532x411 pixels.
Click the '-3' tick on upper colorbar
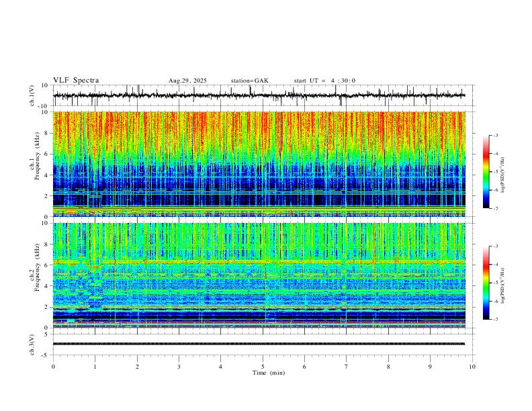pos(495,135)
